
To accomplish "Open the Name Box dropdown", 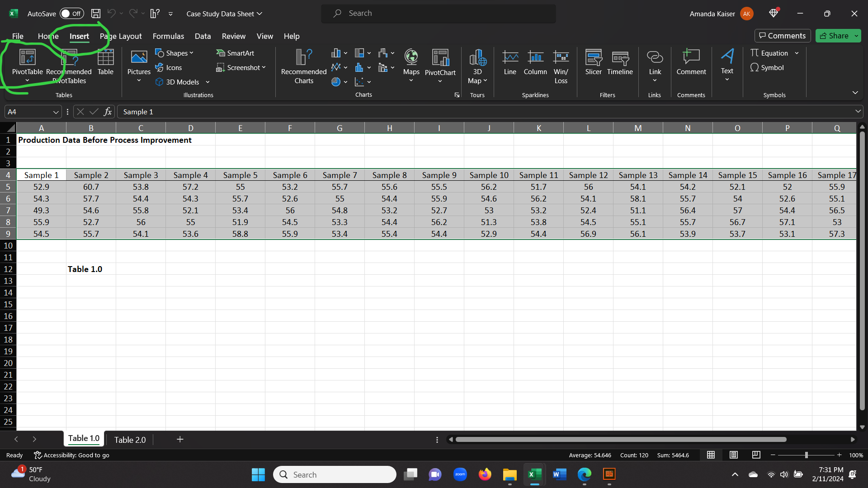I will (x=56, y=112).
